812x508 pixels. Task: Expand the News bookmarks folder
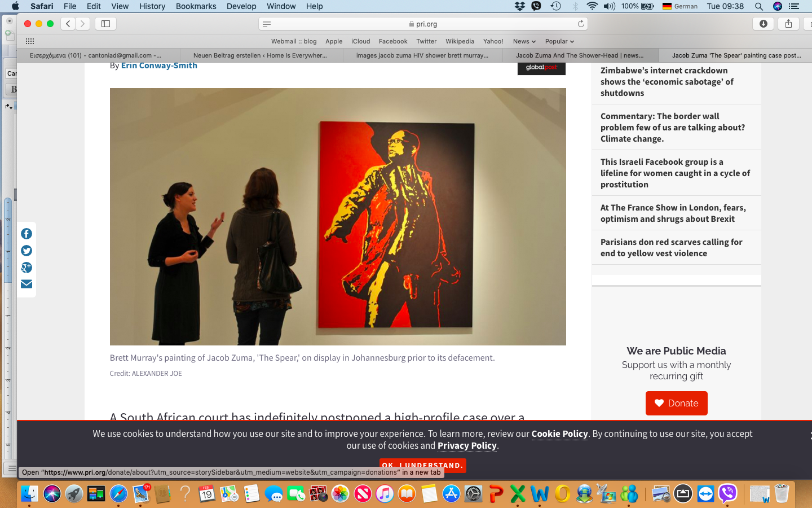point(524,41)
